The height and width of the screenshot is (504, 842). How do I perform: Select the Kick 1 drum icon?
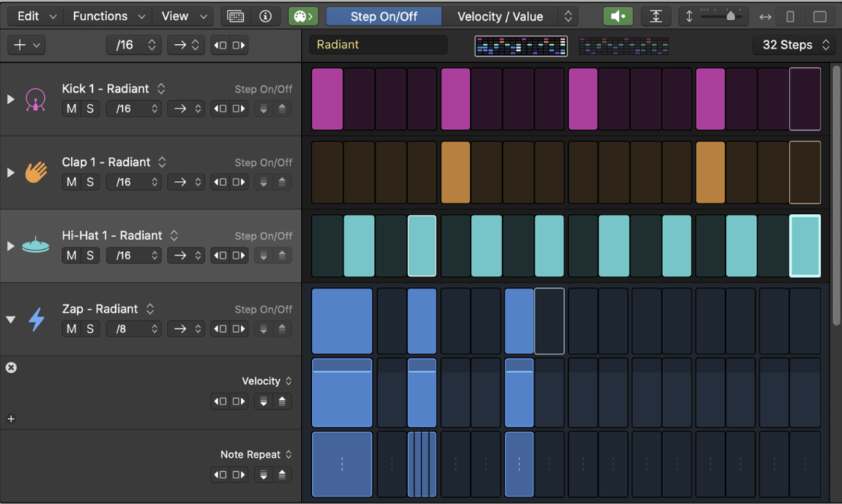36,98
